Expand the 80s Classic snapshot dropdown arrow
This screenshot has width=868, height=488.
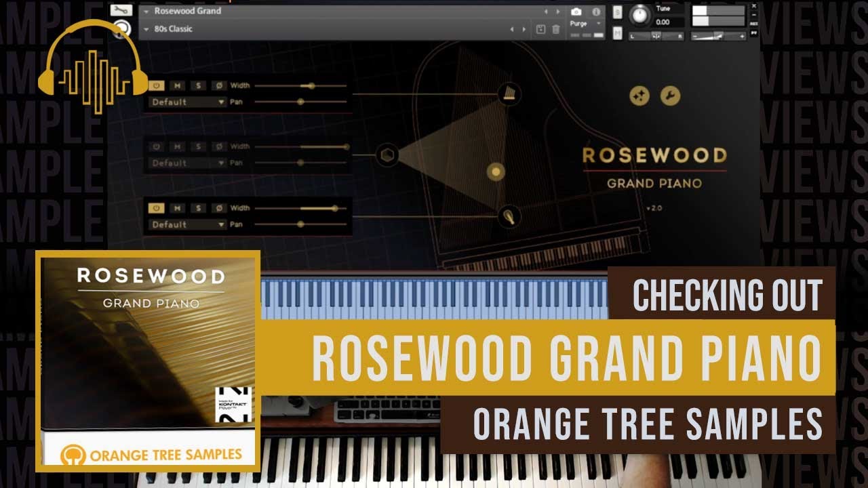tap(147, 29)
